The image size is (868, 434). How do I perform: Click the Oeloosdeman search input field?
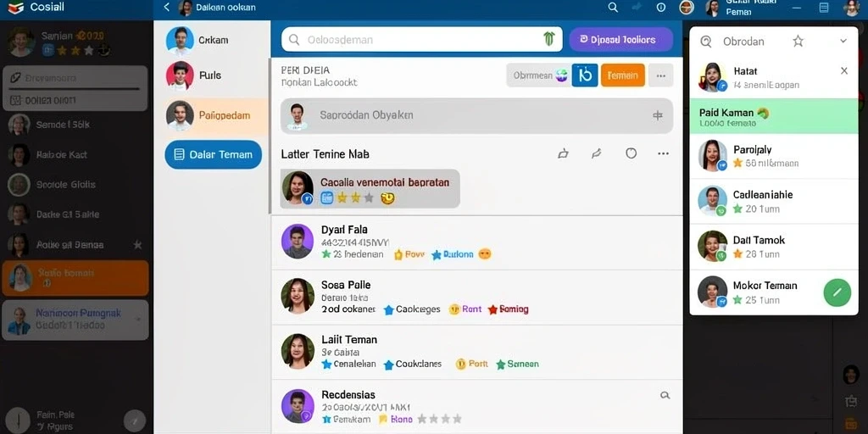(x=422, y=39)
